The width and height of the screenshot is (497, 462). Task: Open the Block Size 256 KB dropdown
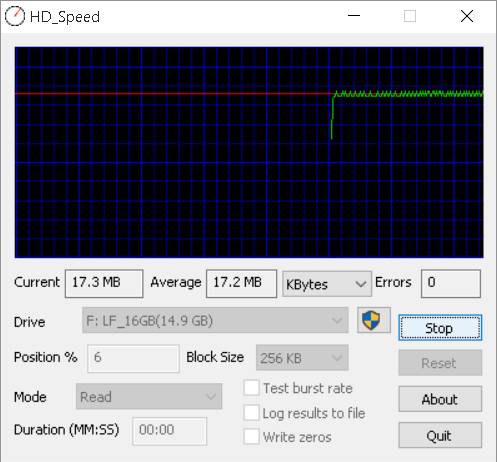pos(302,358)
